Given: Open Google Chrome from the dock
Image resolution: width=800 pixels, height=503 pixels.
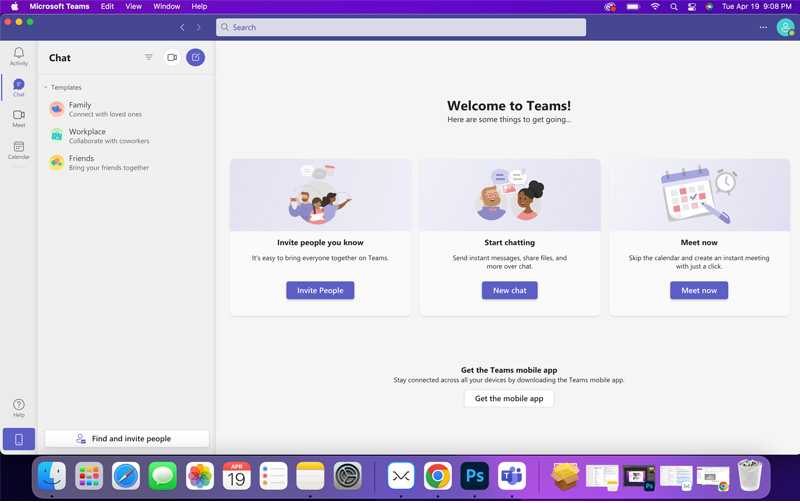Looking at the screenshot, I should click(438, 476).
